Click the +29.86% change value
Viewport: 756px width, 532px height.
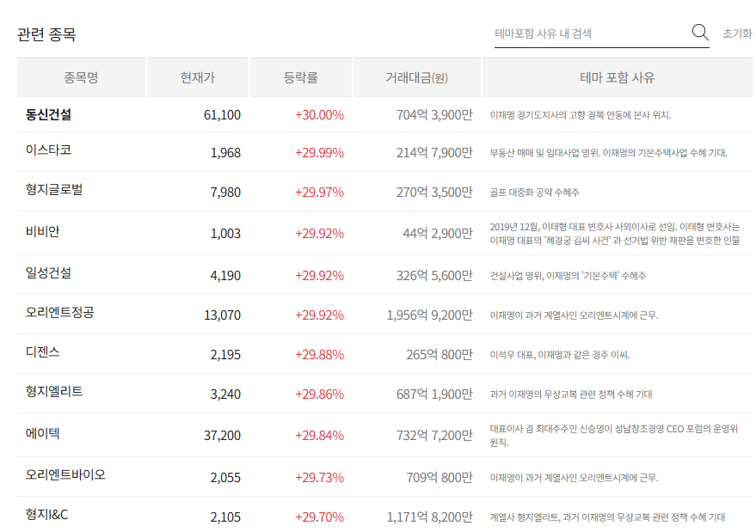point(320,394)
